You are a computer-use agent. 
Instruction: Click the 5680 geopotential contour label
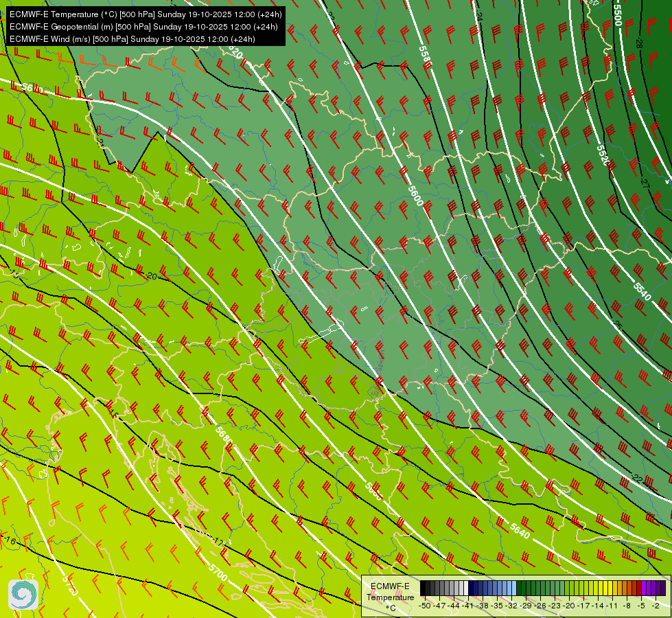pos(224,436)
